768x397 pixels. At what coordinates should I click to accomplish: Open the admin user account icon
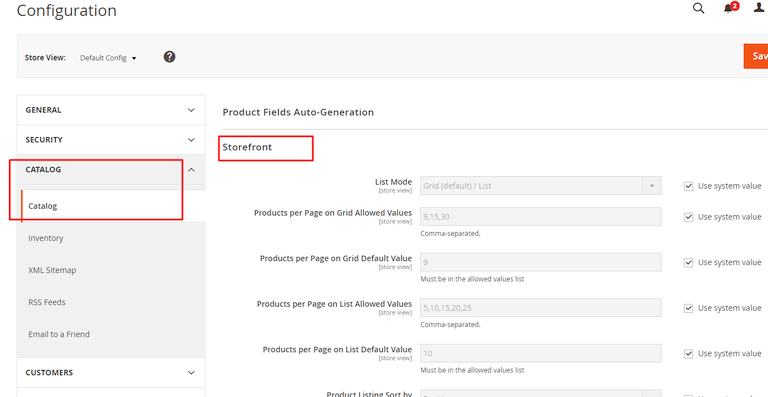click(759, 8)
